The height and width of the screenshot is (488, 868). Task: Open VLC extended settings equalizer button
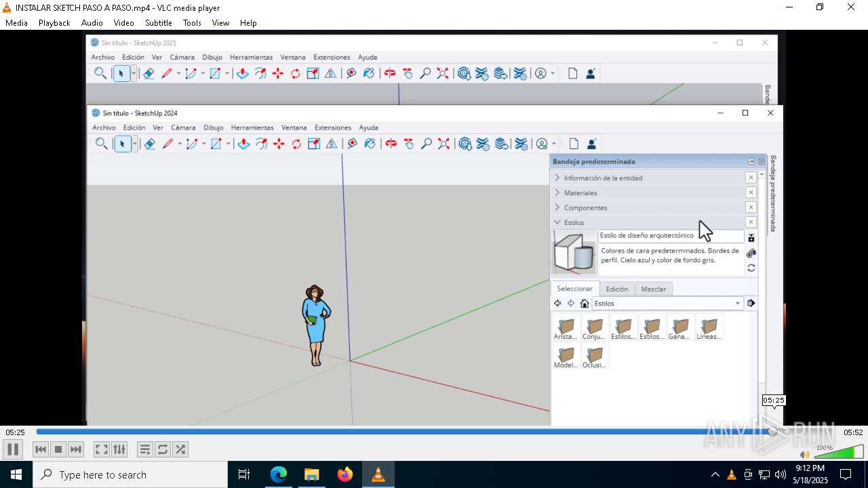point(119,449)
